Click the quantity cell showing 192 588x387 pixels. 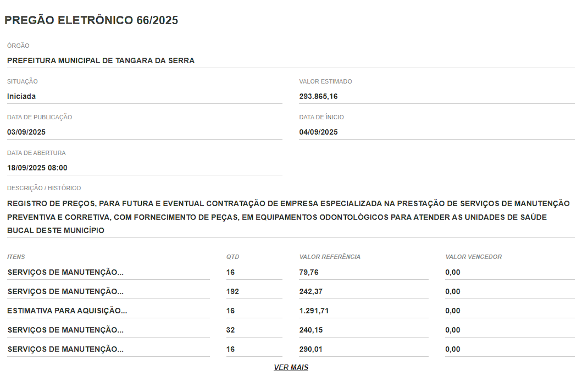[232, 291]
